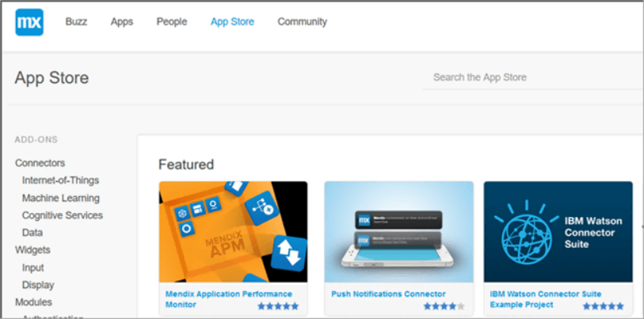This screenshot has height=319, width=644.
Task: Select the Connectors category
Action: [40, 163]
